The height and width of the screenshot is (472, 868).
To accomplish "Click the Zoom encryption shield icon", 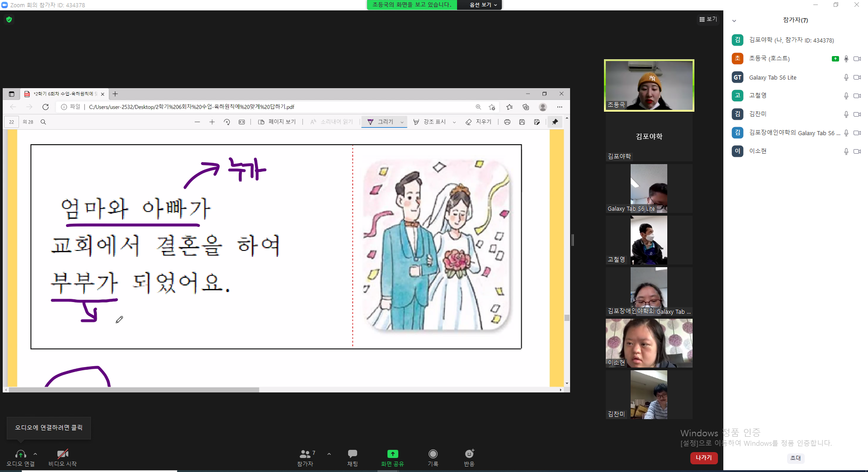I will pos(9,19).
